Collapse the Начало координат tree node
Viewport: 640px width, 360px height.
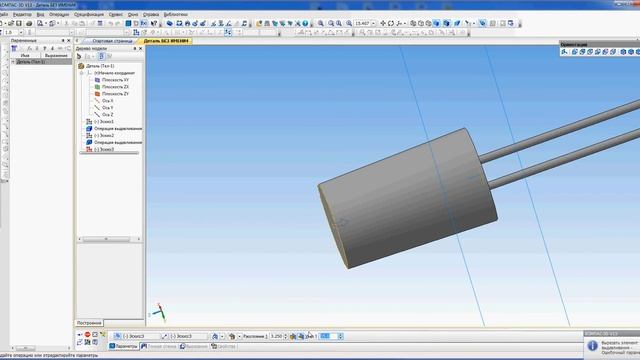point(82,73)
